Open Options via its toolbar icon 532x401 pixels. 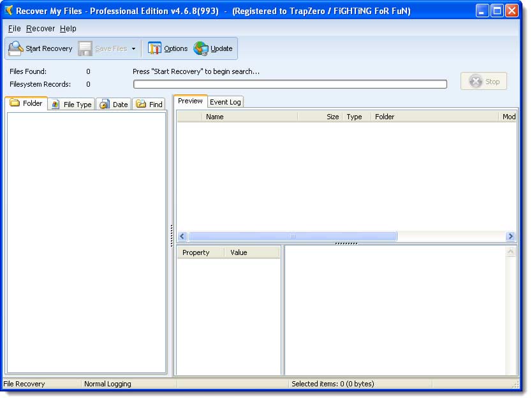[x=154, y=48]
